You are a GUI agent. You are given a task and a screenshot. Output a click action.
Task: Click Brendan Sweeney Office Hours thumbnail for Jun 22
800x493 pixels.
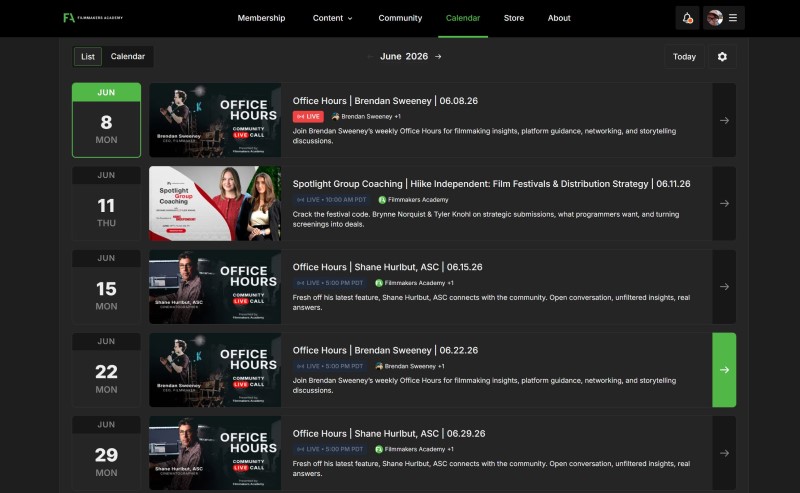tap(215, 370)
